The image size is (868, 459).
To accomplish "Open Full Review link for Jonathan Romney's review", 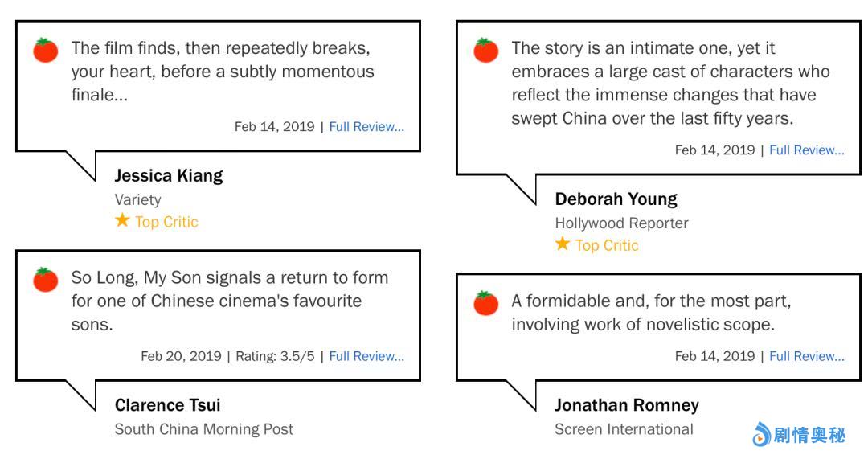I will click(x=807, y=356).
